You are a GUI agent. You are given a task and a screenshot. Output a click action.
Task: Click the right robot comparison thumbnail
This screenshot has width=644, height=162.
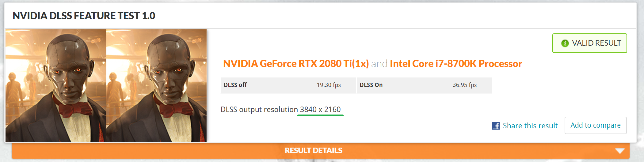(x=156, y=85)
